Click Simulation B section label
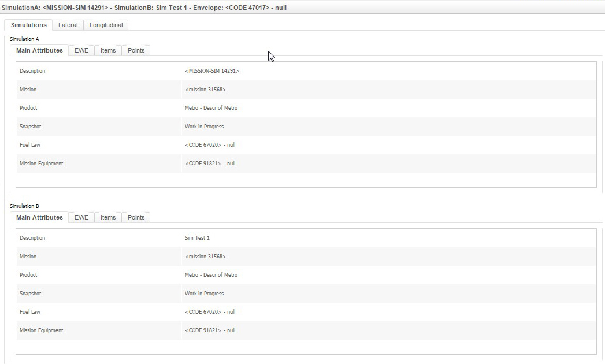This screenshot has height=364, width=605. 24,206
